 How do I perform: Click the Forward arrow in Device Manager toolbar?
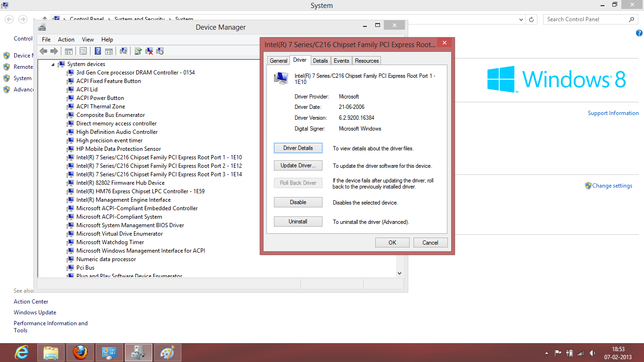[x=54, y=51]
